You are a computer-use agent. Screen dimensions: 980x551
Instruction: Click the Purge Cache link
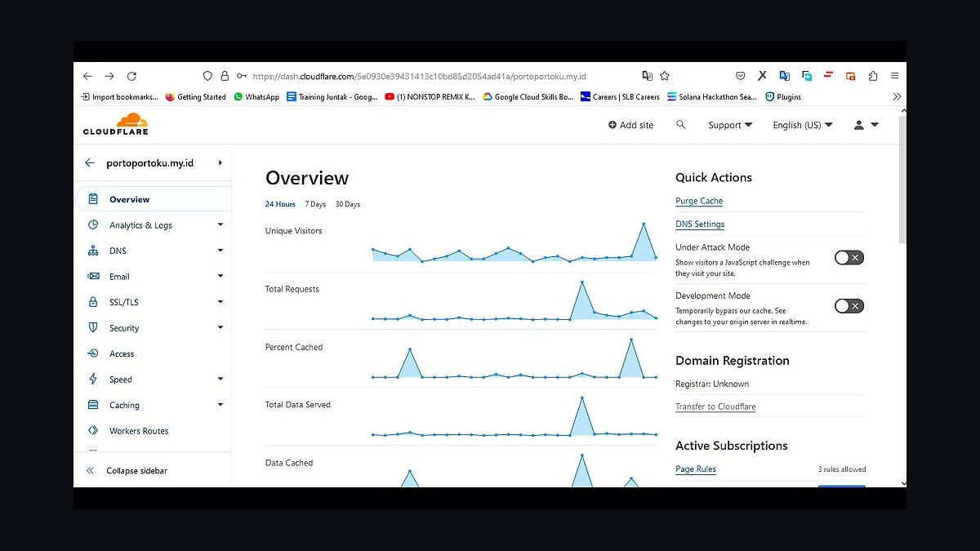click(x=699, y=201)
